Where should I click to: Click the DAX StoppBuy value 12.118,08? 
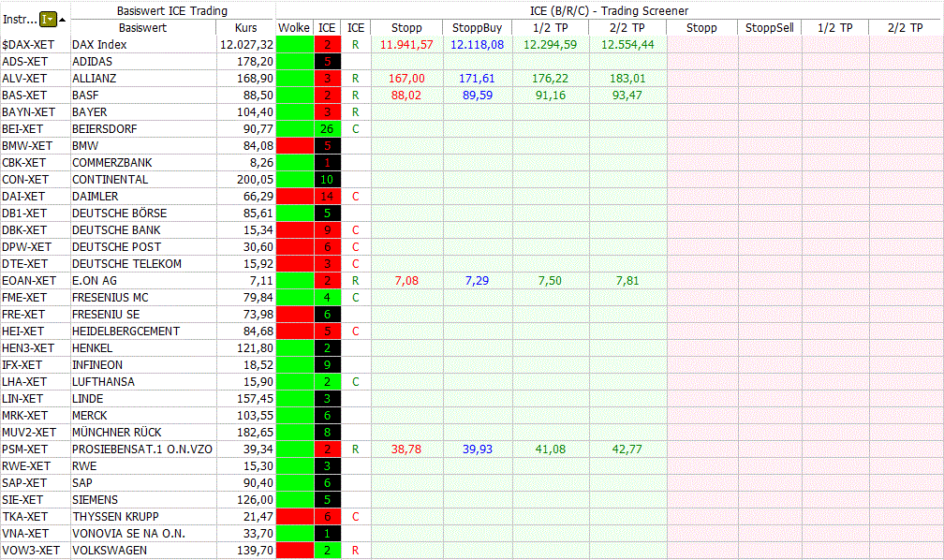coord(477,45)
